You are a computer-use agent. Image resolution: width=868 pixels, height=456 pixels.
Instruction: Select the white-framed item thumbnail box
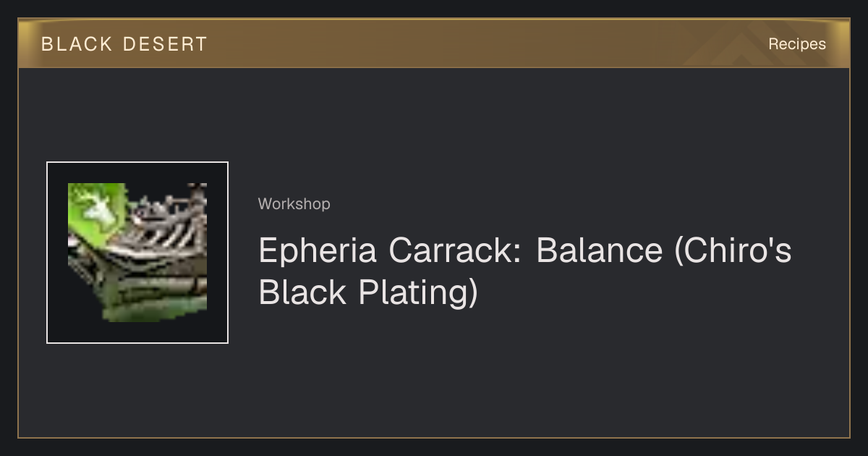click(137, 253)
